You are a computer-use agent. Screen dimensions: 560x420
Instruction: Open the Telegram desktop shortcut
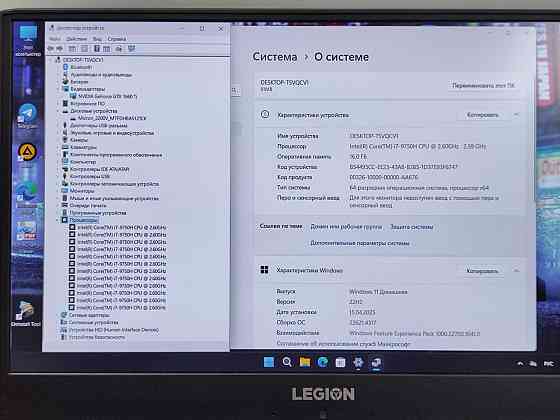(x=27, y=116)
